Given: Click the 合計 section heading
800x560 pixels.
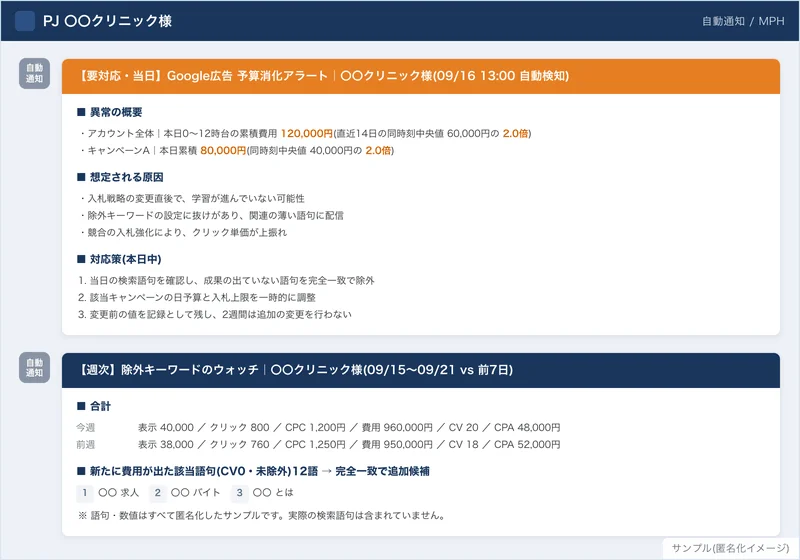Looking at the screenshot, I should click(x=94, y=406).
